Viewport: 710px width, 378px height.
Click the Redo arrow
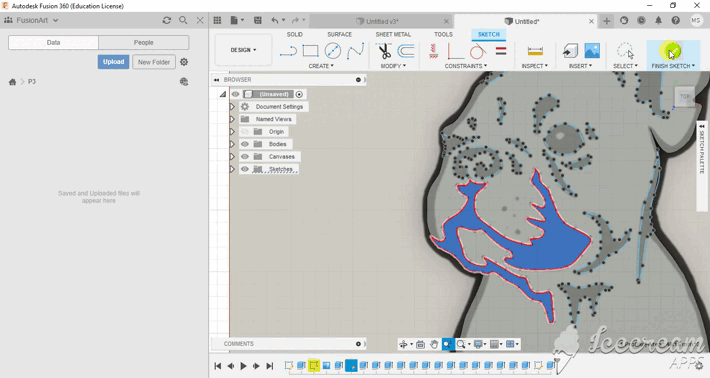click(x=295, y=20)
